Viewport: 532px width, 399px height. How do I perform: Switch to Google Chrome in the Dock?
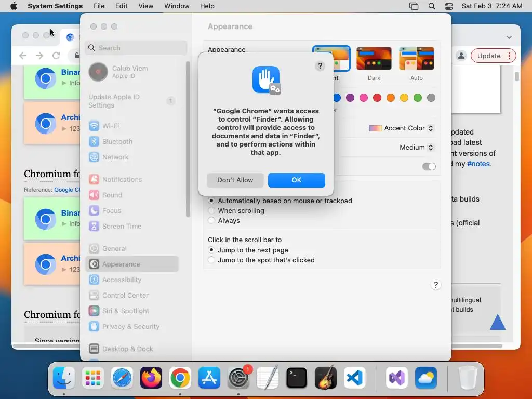180,378
